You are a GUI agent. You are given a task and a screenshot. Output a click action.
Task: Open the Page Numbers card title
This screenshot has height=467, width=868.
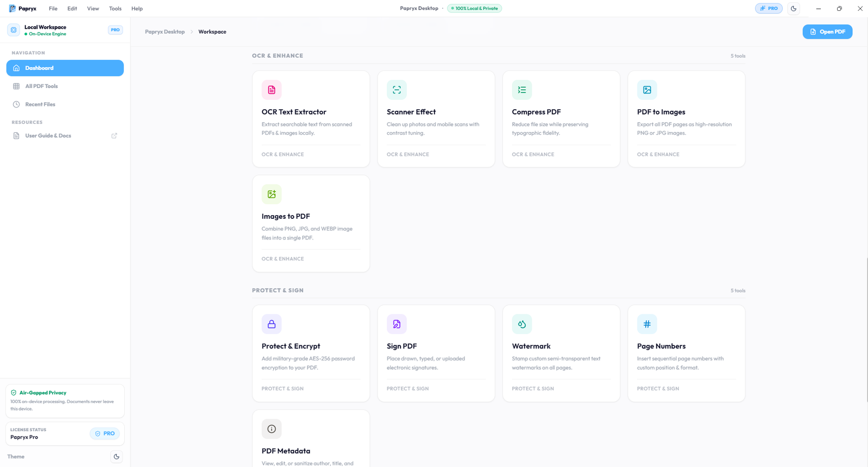(661, 346)
